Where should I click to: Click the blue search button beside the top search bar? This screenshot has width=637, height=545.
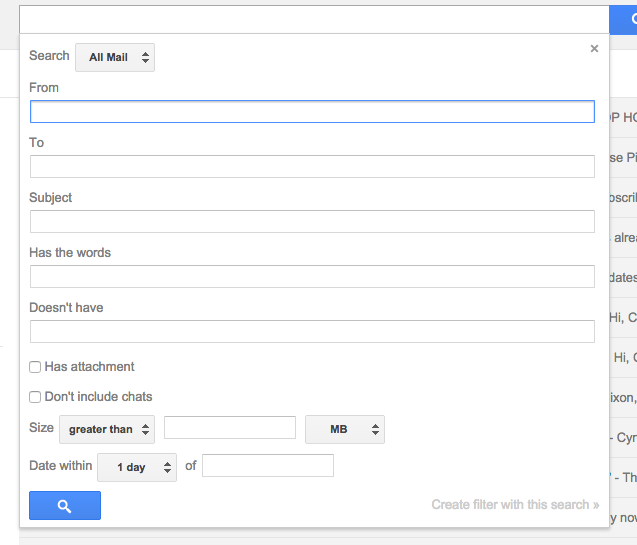pos(623,20)
